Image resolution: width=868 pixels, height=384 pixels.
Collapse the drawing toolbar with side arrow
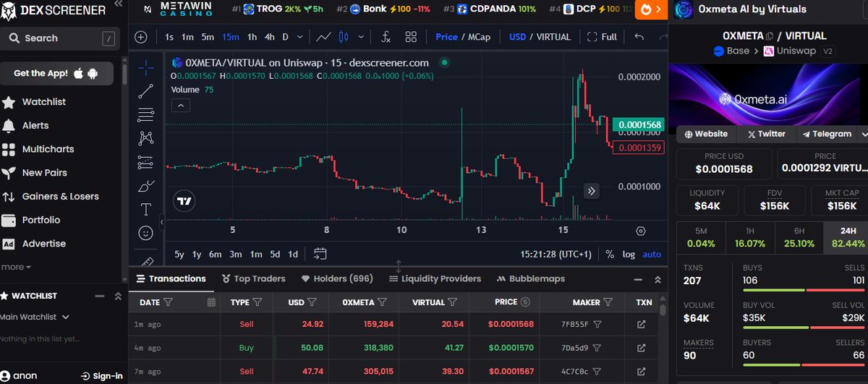[x=161, y=222]
